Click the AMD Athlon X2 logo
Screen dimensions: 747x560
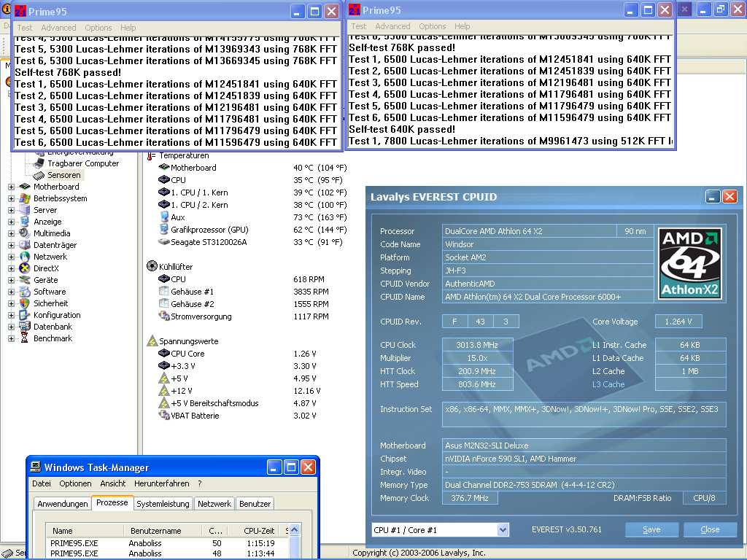(690, 263)
